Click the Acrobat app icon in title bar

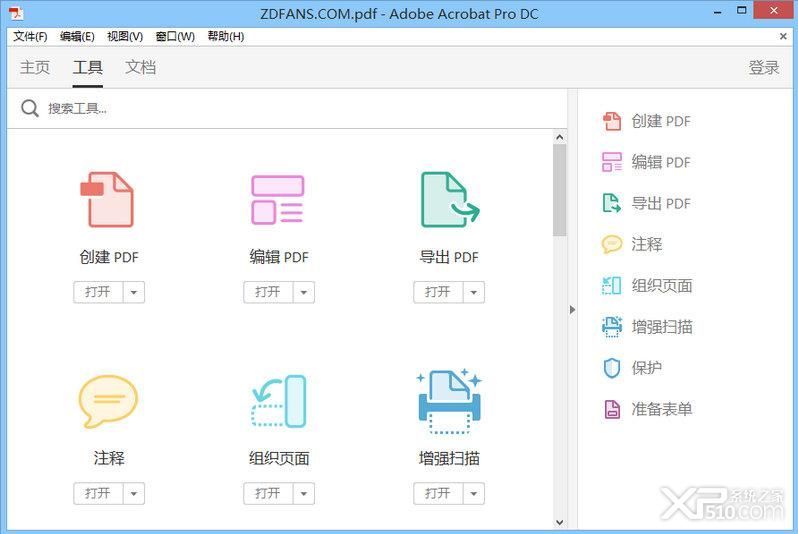pos(16,13)
